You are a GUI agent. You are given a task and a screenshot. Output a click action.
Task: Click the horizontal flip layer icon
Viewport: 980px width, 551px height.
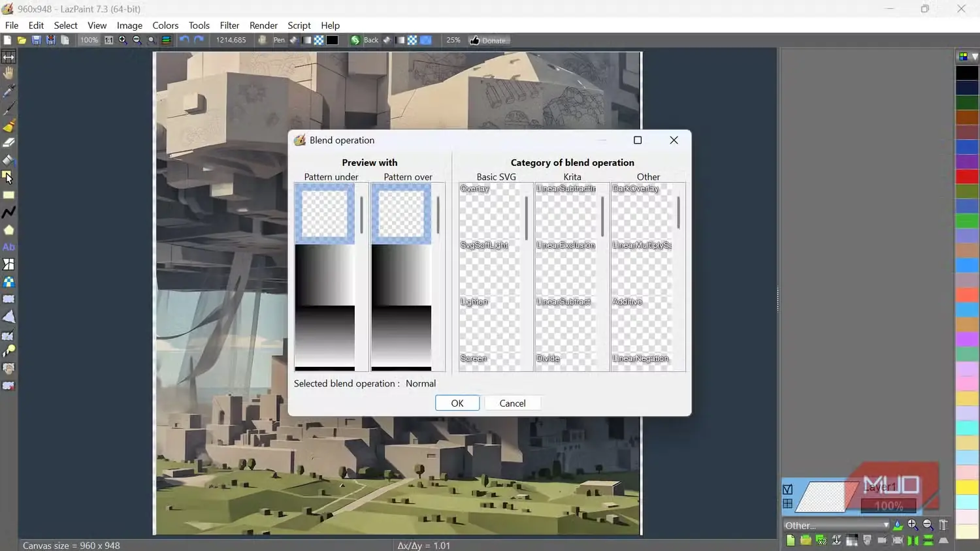[913, 541]
